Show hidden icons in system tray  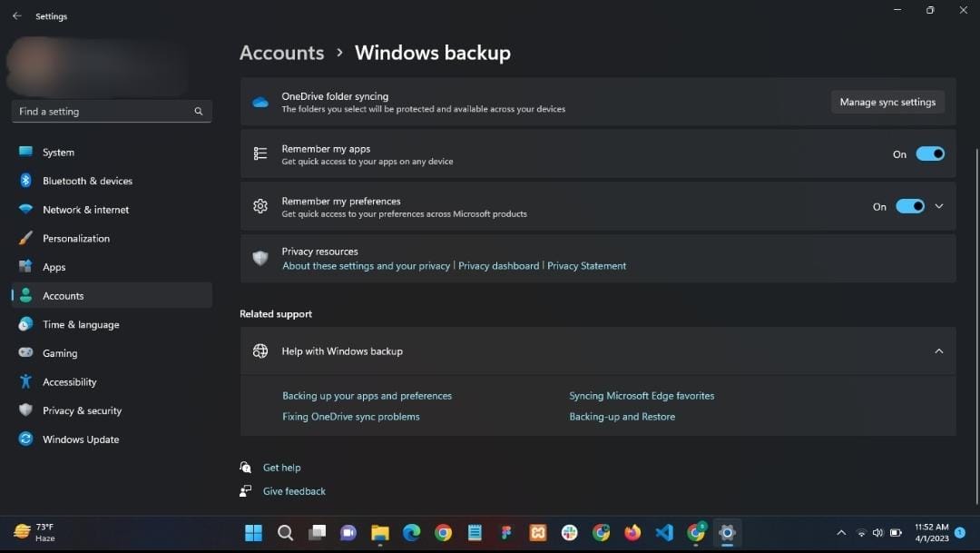(x=841, y=533)
